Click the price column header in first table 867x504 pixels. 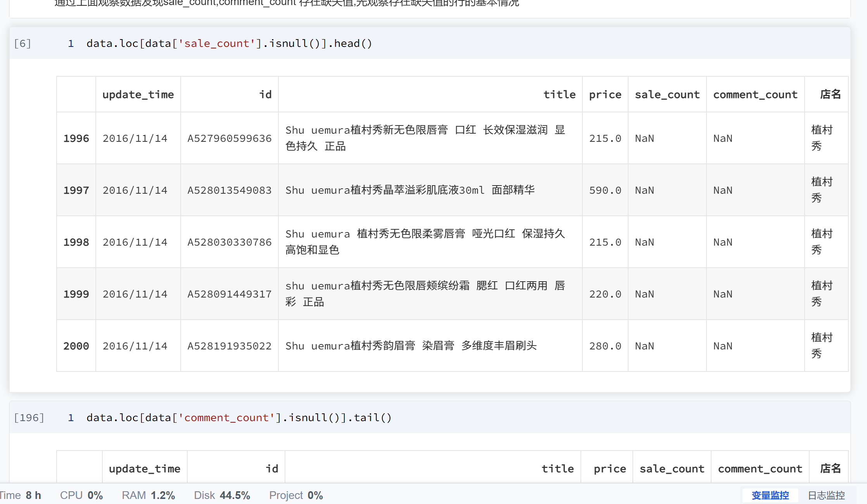click(605, 95)
